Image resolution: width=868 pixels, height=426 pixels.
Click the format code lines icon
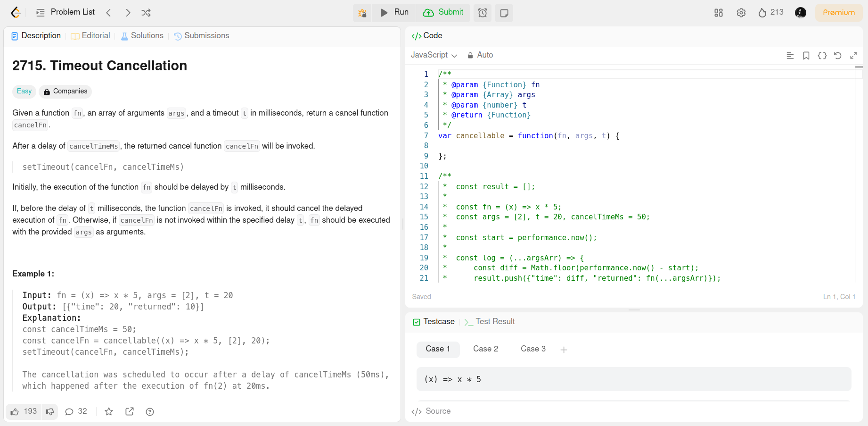(x=790, y=56)
